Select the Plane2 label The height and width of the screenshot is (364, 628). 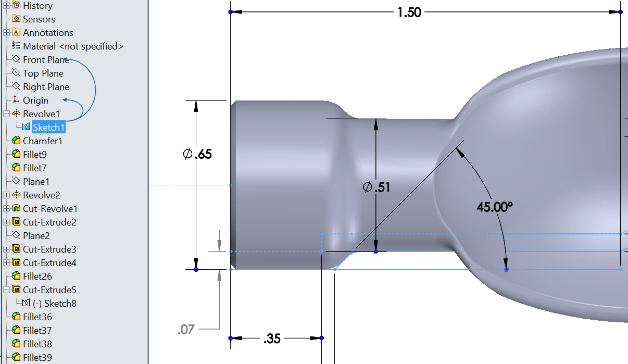(x=36, y=236)
